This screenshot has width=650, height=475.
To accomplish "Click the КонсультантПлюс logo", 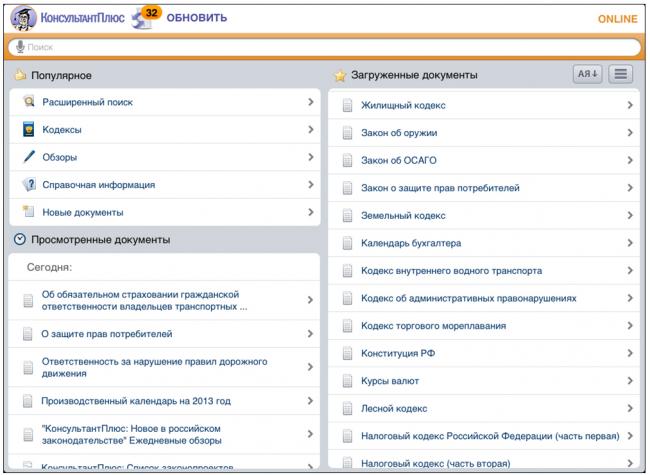I will click(68, 18).
